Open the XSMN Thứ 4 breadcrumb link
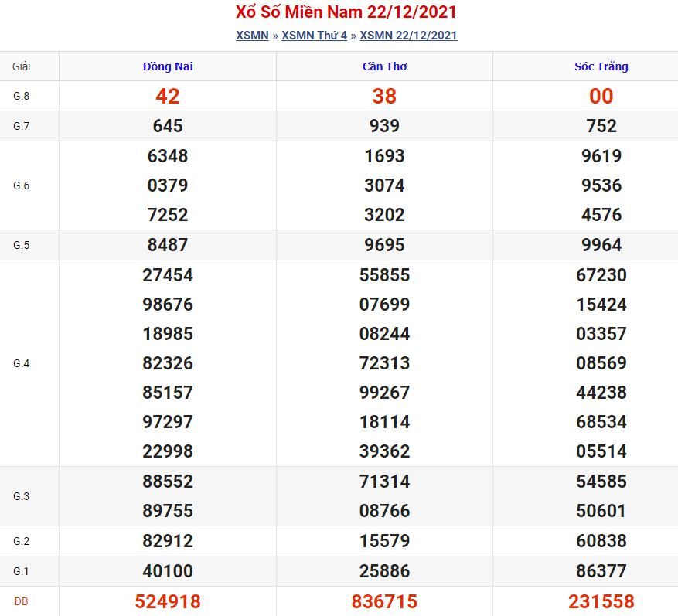678x616 pixels. click(x=315, y=36)
